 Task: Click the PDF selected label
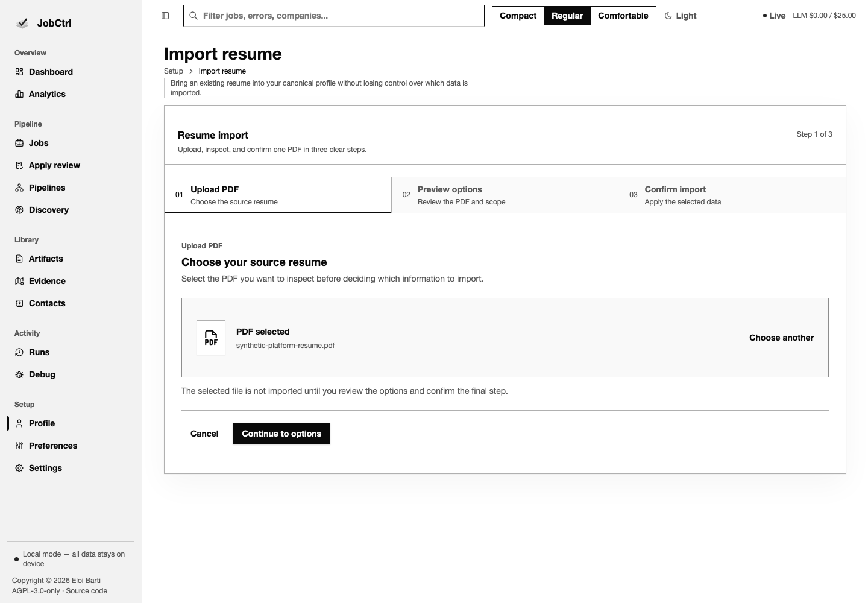click(x=263, y=332)
